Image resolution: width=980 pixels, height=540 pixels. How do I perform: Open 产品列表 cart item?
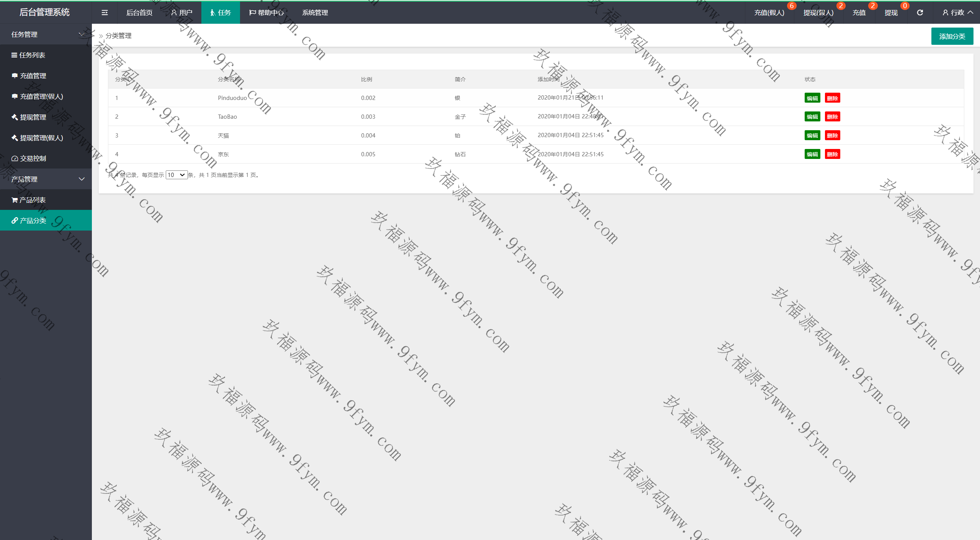click(32, 200)
